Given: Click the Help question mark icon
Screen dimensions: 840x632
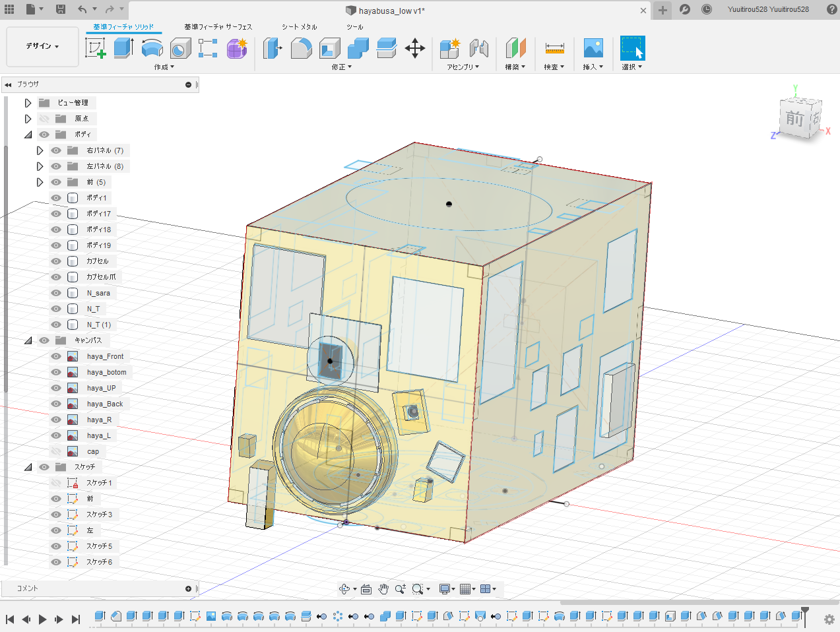Looking at the screenshot, I should pos(831,9).
